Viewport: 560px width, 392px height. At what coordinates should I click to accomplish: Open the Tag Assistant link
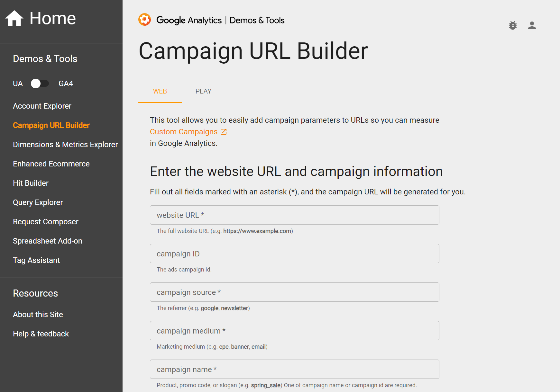(x=36, y=260)
